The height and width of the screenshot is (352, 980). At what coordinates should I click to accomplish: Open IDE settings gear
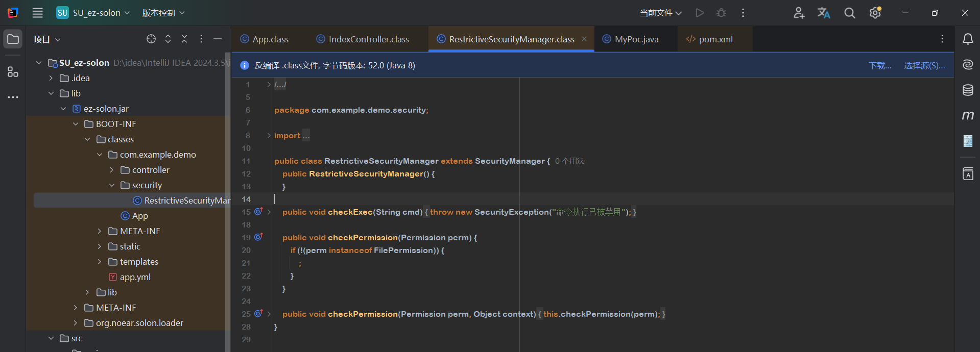point(875,13)
